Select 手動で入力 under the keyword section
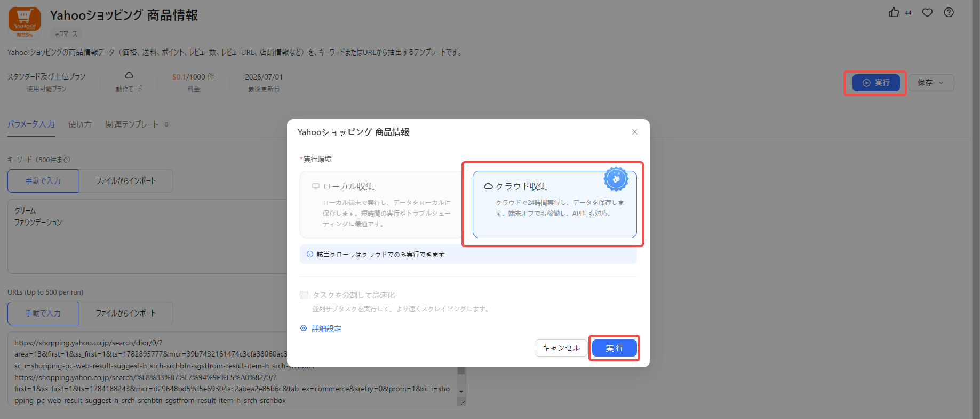Screen dimensions: 980x419 click(x=43, y=181)
